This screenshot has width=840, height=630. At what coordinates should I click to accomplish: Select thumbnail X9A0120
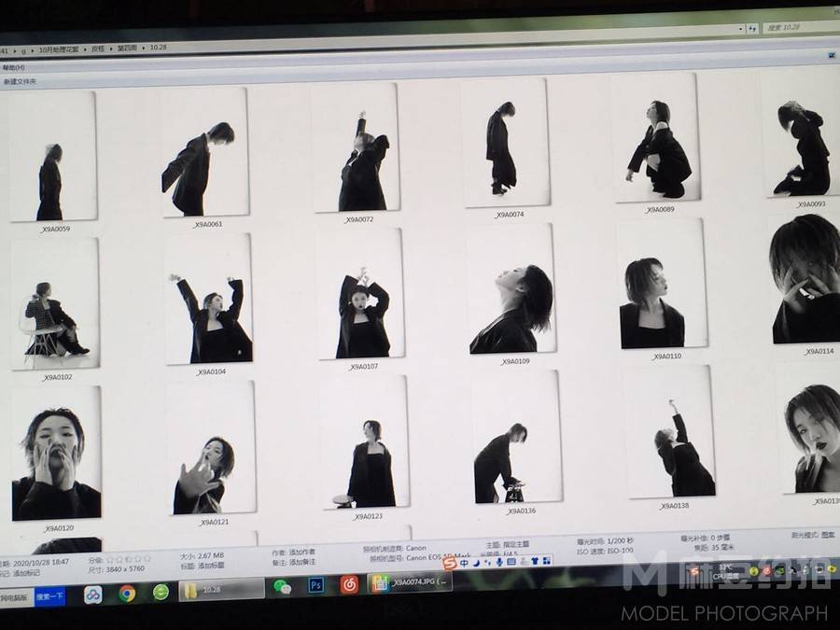pyautogui.click(x=57, y=454)
